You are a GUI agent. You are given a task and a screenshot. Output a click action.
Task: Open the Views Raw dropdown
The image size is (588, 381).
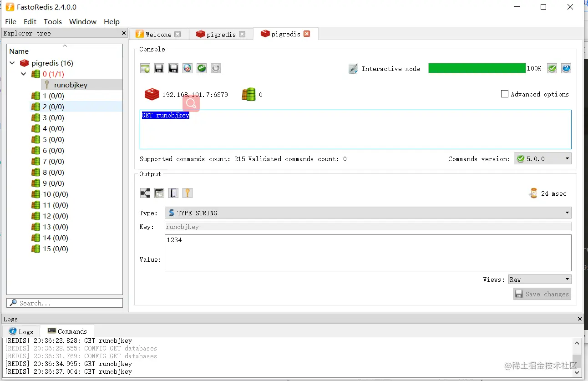click(540, 279)
